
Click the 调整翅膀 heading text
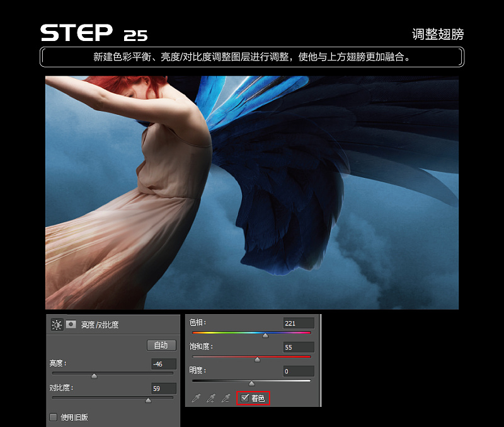click(x=438, y=34)
